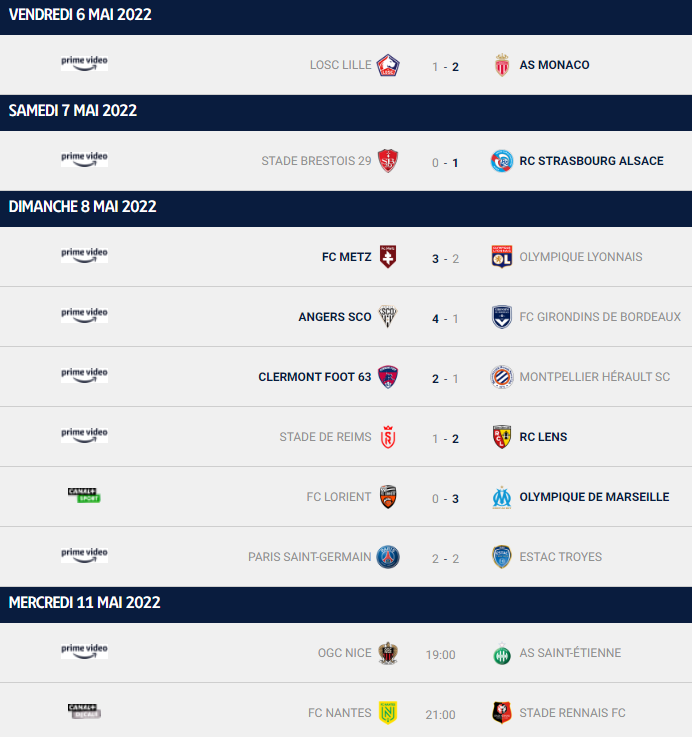
Task: Open the FC Lorient 0 - 3 score
Action: pyautogui.click(x=445, y=497)
